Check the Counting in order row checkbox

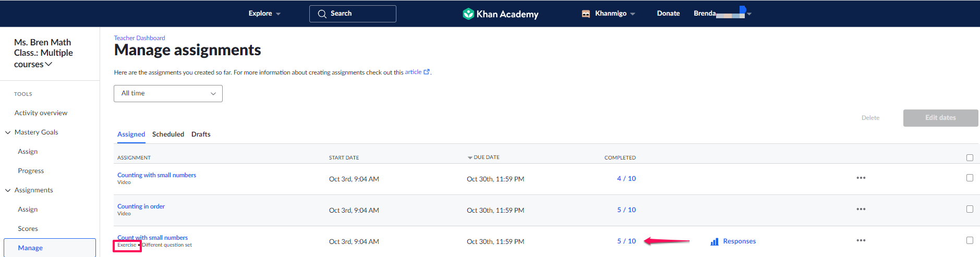point(970,209)
